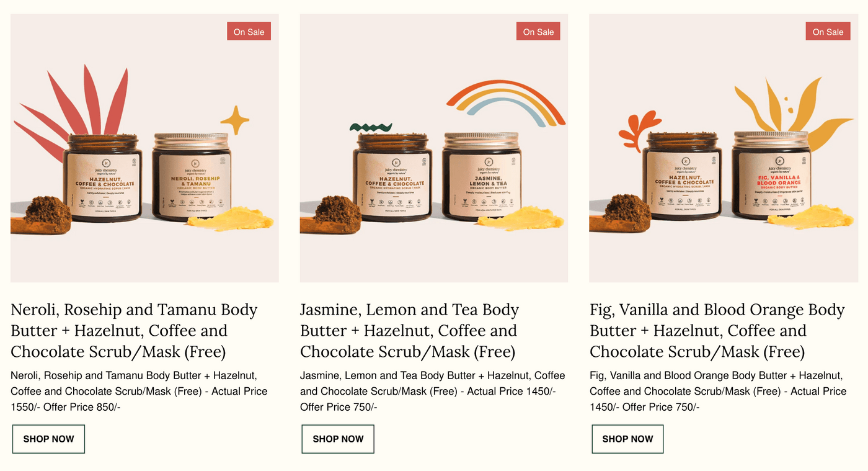Select the Neroli, Rosehip & Tamanu jar image

(x=192, y=177)
